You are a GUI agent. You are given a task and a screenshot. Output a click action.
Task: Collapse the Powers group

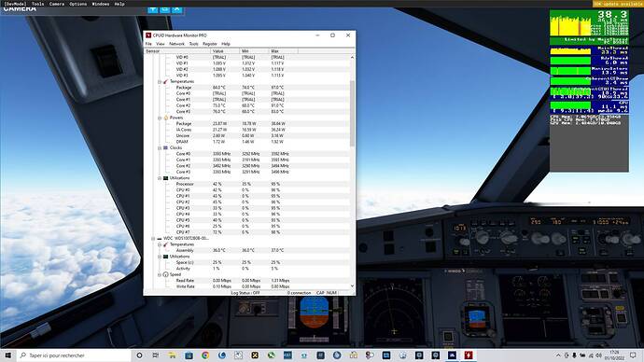[160, 118]
